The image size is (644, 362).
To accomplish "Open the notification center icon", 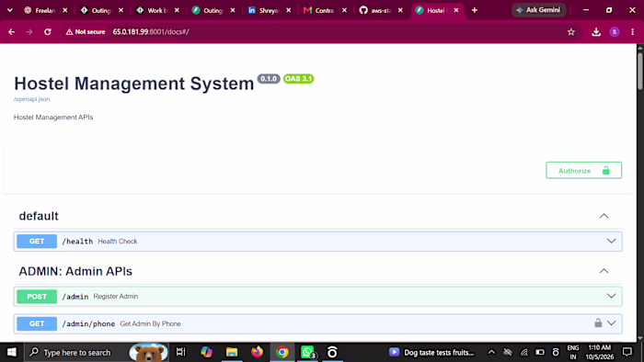I will point(627,352).
